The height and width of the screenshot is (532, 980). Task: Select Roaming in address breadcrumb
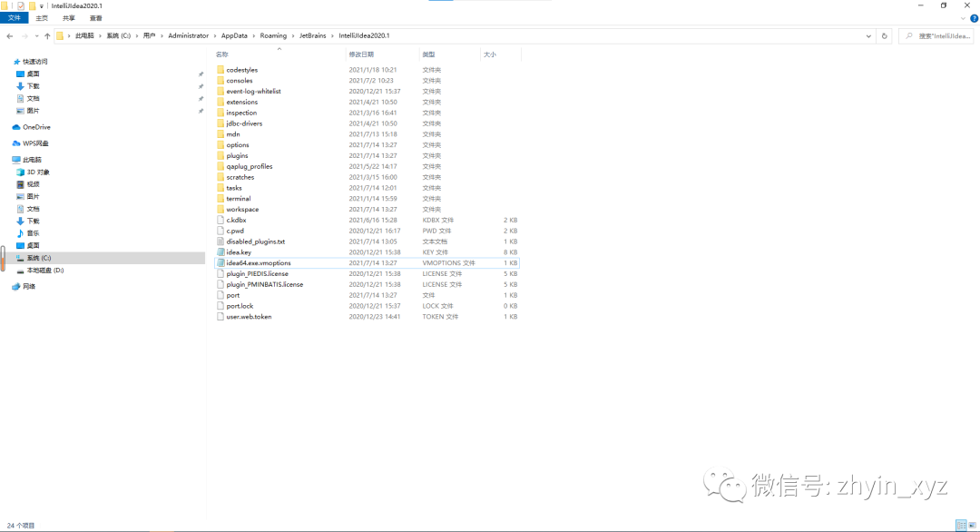[x=273, y=36]
